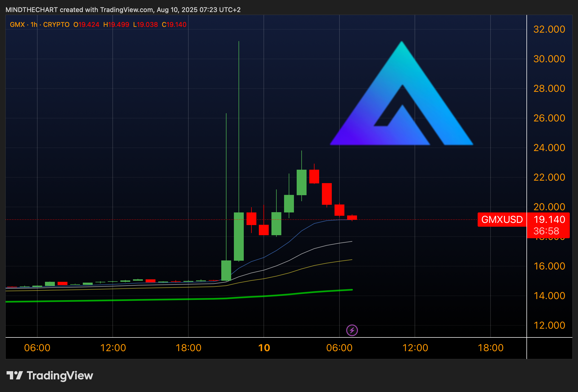Click the 26.000 price axis label
The image size is (578, 392).
(549, 118)
